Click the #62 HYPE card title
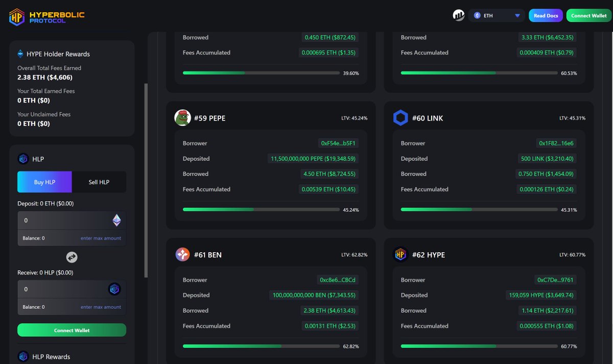This screenshot has width=613, height=364. 428,254
